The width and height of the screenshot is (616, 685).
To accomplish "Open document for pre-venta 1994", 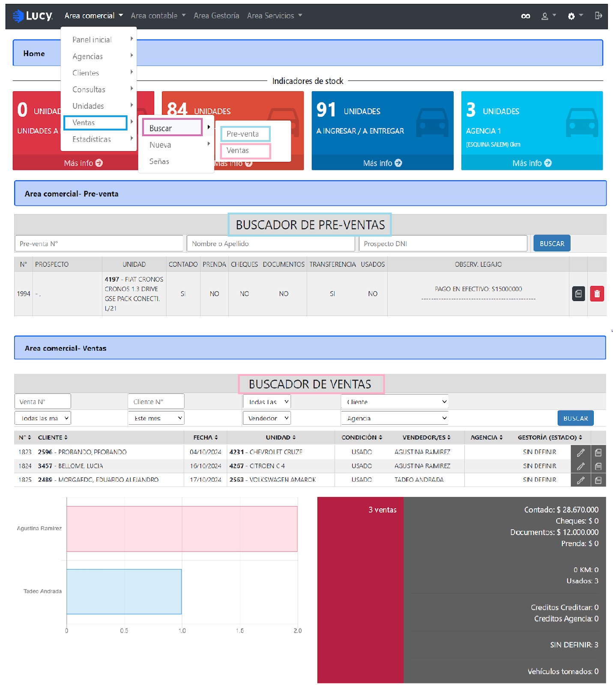I will [578, 294].
